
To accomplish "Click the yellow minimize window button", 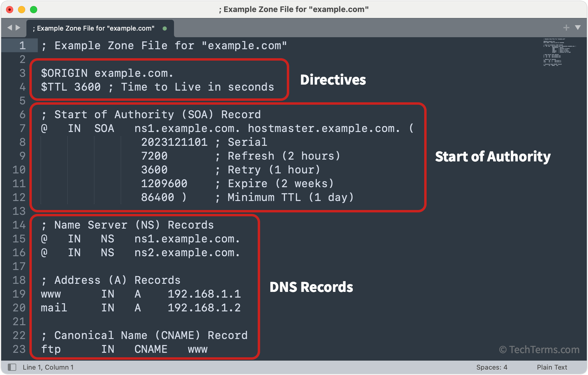I will coord(22,10).
